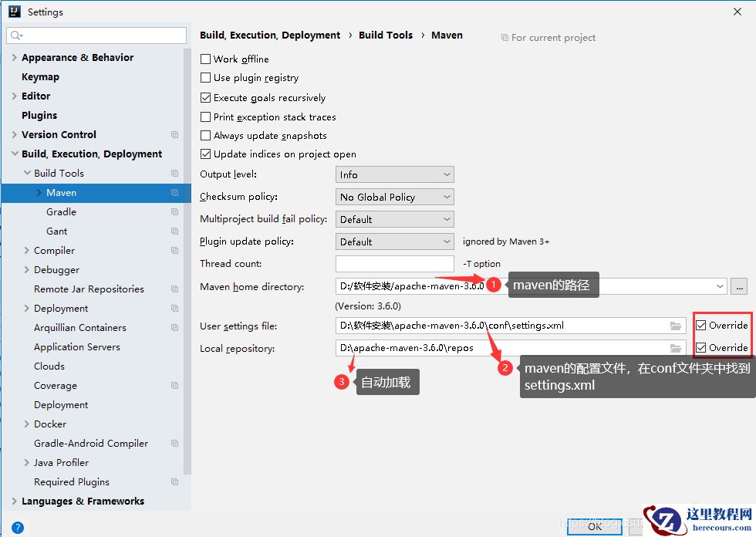Click the IntelliJ logo in title bar

(15, 12)
